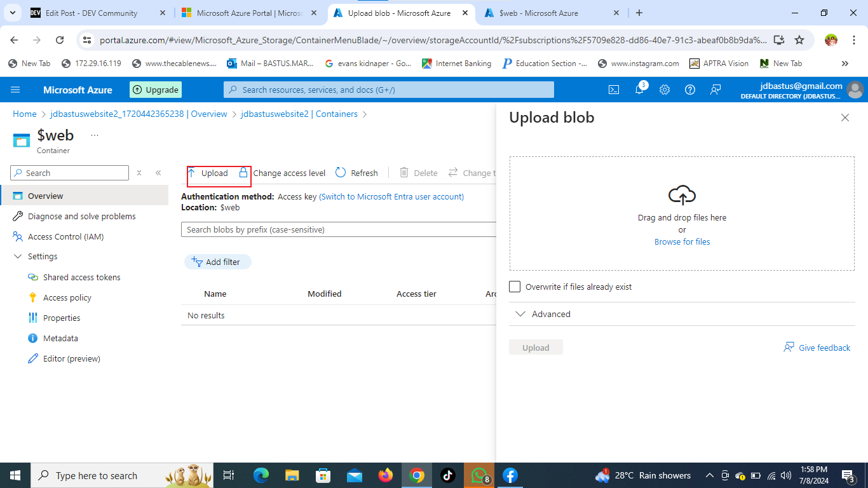This screenshot has width=868, height=488.
Task: Open the tab search dropdown arrow
Action: (x=14, y=13)
